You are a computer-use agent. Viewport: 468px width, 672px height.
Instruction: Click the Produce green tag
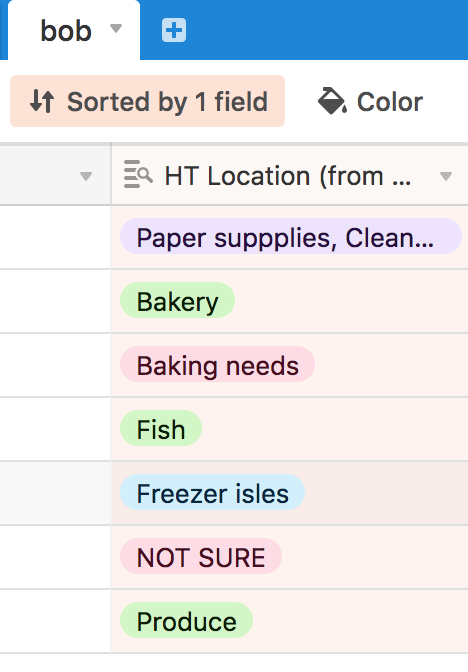click(x=186, y=620)
